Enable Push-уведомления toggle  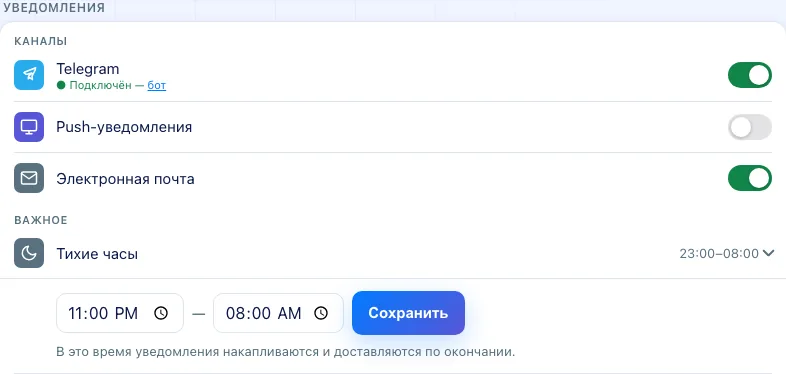[749, 127]
